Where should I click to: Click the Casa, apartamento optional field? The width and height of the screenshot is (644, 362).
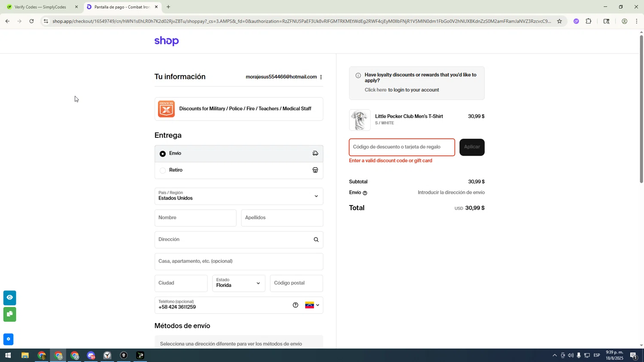(239, 262)
